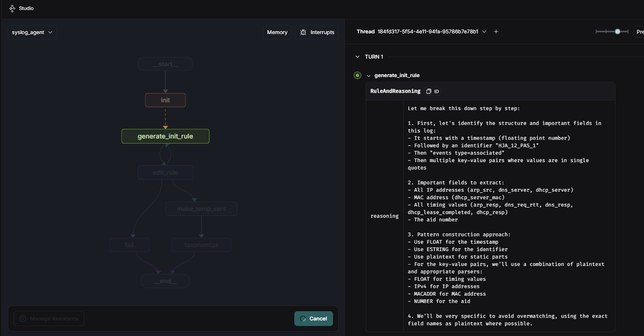Open the Memory panel
The image size is (644, 336).
[x=277, y=32]
